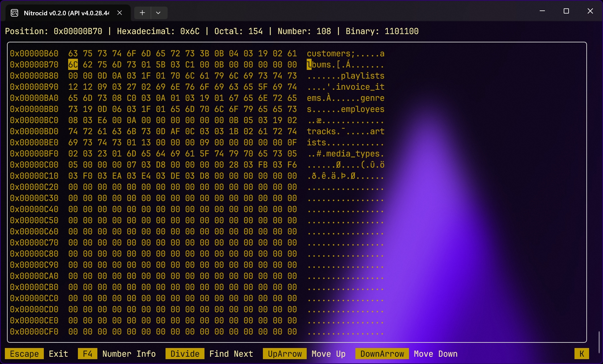Screen dimensions: 603x364
Task: Click the 0x00000B60 offset address
Action: click(34, 54)
